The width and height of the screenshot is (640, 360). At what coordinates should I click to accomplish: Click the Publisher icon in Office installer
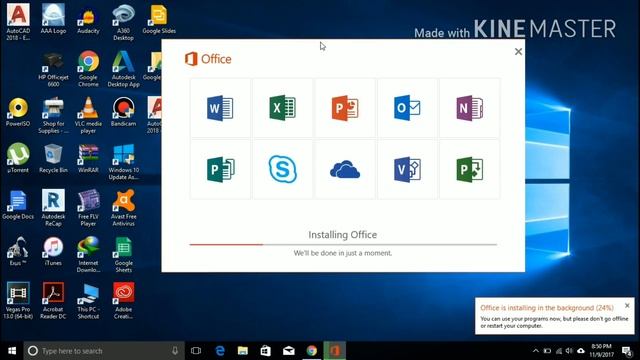pyautogui.click(x=220, y=169)
